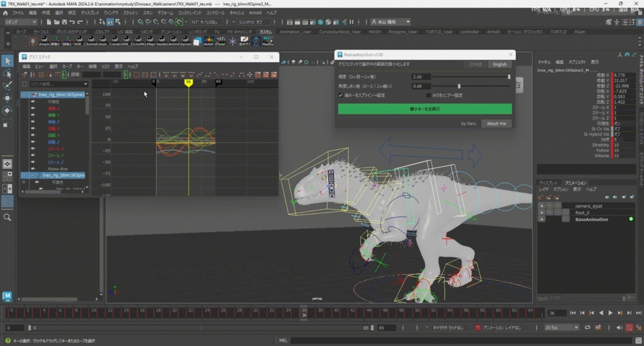
Task: Click the current frame input field showing 36
Action: pyautogui.click(x=557, y=313)
